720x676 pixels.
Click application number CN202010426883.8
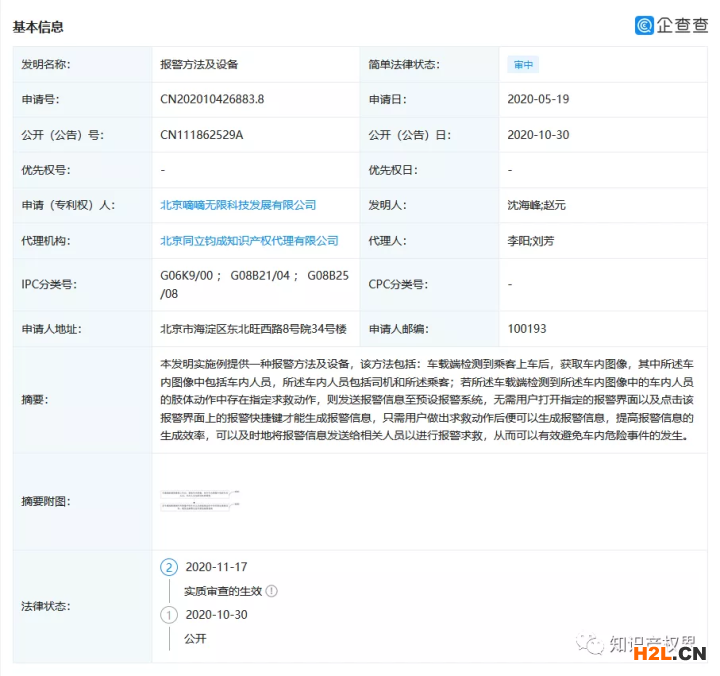coord(212,99)
